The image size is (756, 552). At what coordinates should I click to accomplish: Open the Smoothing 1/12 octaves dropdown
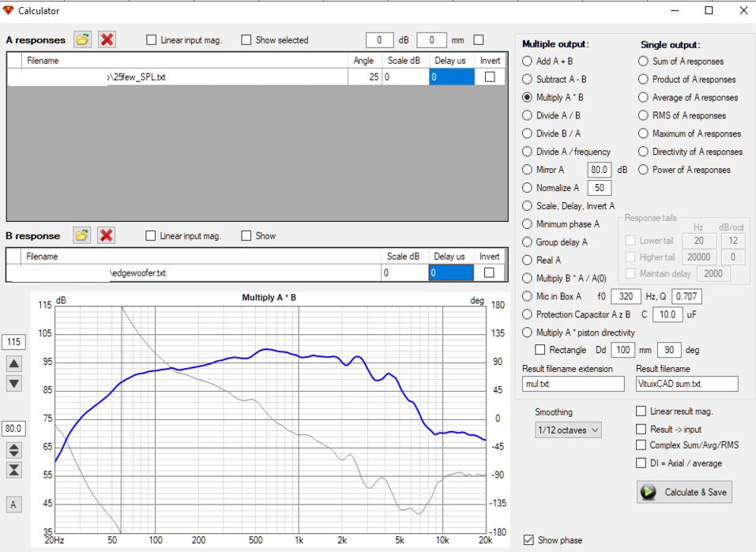click(x=568, y=430)
